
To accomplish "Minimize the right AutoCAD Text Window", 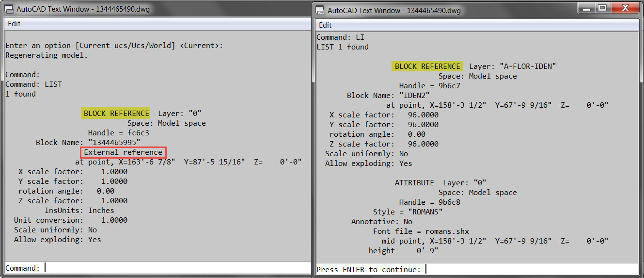I will (x=586, y=8).
